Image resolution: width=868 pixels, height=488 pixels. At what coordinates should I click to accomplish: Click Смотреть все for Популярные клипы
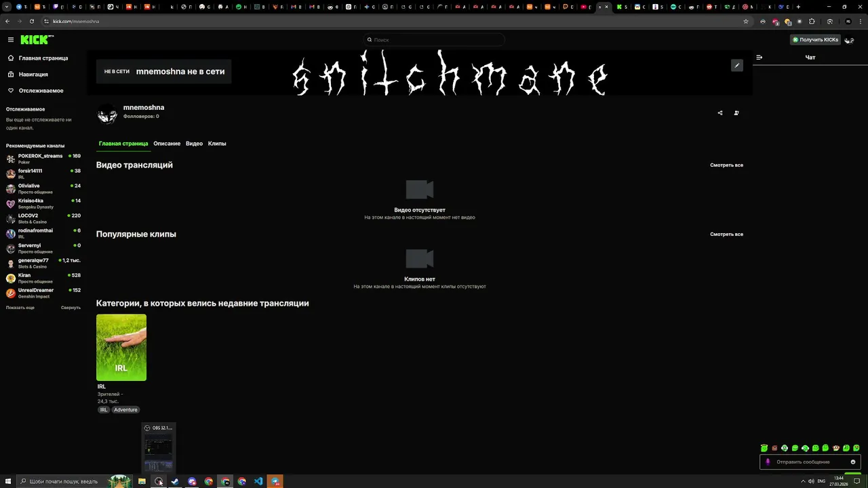tap(726, 235)
